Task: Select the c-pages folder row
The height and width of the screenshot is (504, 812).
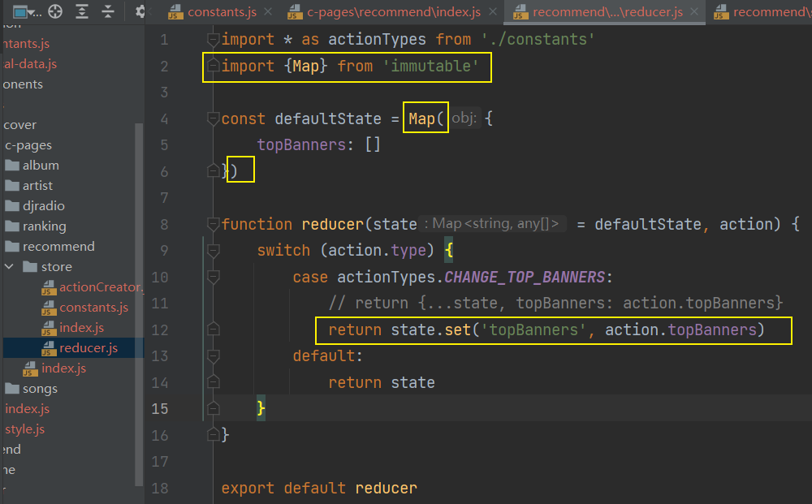Action: pyautogui.click(x=28, y=145)
